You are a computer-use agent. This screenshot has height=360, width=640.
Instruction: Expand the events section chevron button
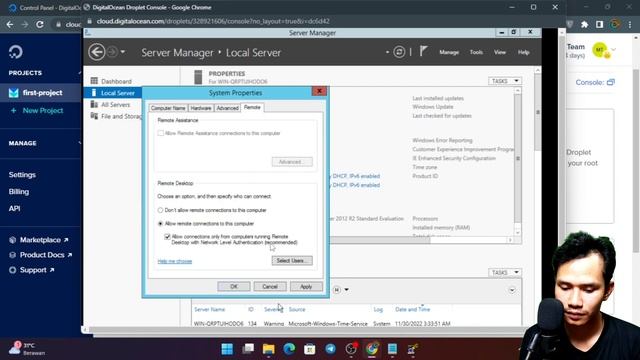512,290
